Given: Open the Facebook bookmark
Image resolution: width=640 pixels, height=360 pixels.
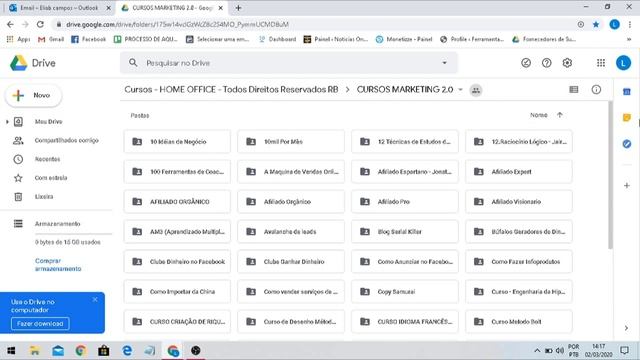Looking at the screenshot, I should pos(89,39).
